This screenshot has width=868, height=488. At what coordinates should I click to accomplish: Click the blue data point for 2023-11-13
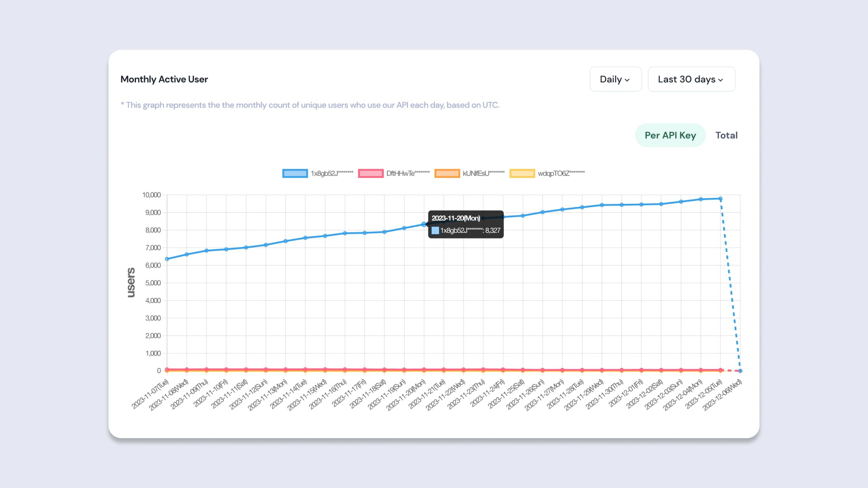coord(286,241)
